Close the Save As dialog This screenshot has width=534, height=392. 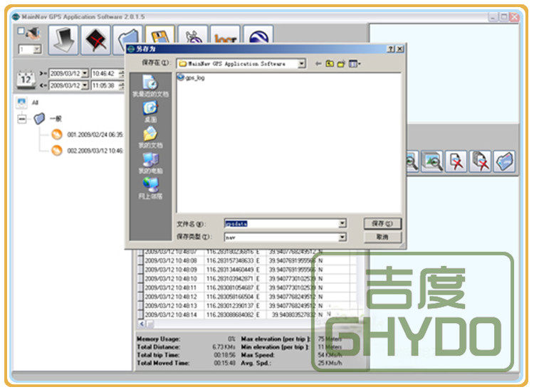(x=400, y=49)
